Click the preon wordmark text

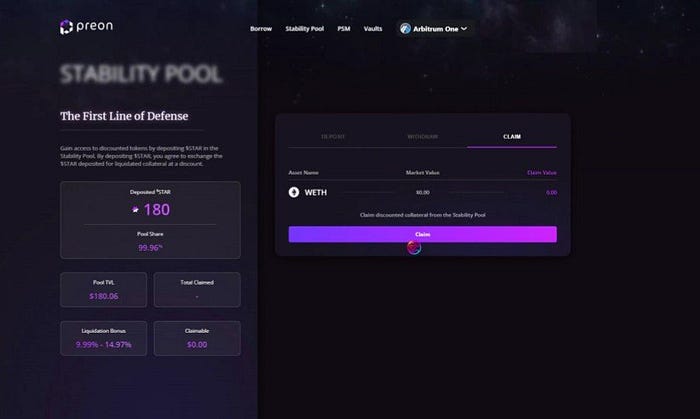click(95, 26)
